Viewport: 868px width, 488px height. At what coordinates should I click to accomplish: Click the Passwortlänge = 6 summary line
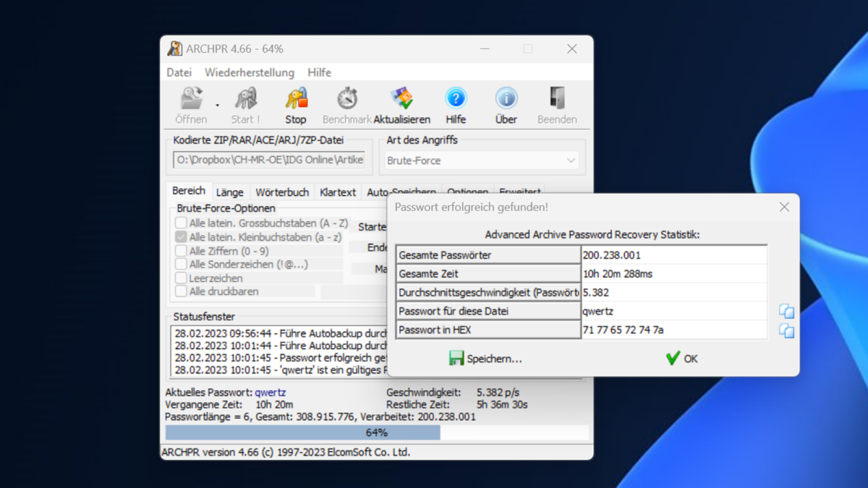coord(320,417)
